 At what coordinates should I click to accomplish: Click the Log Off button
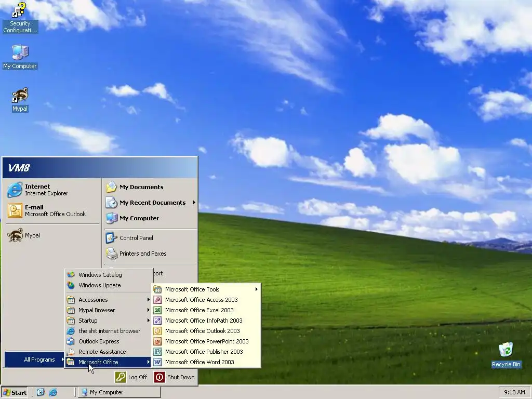(131, 377)
